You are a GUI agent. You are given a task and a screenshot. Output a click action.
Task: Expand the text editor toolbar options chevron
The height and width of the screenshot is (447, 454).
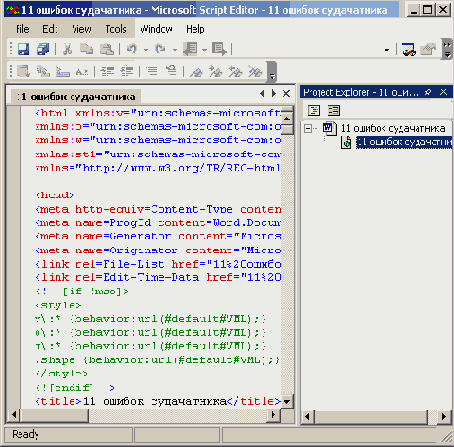(x=272, y=71)
